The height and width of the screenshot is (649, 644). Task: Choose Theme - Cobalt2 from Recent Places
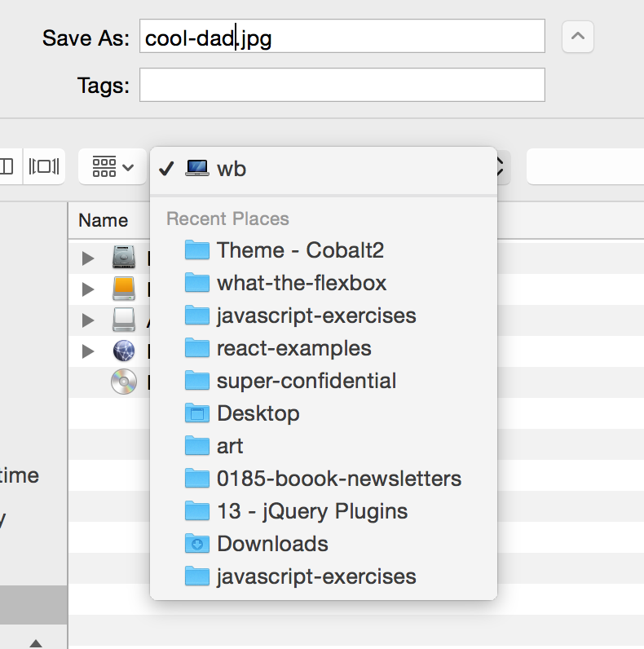(x=324, y=250)
